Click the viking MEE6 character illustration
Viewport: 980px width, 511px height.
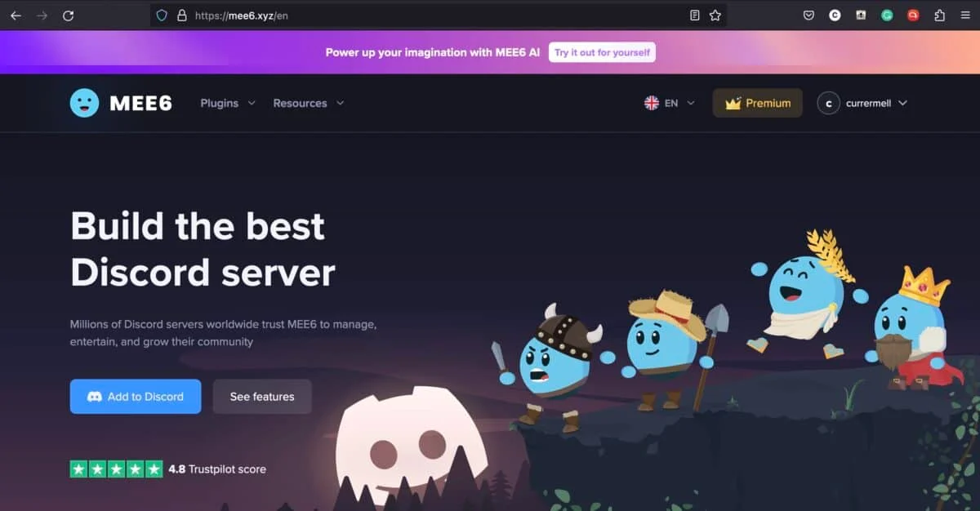[552, 367]
